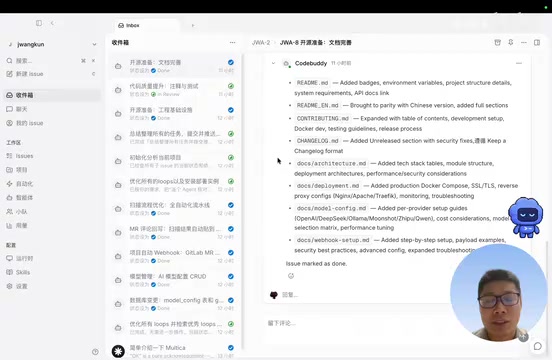Go back with the top chevron arrow
The image size is (552, 360).
click(52, 23)
